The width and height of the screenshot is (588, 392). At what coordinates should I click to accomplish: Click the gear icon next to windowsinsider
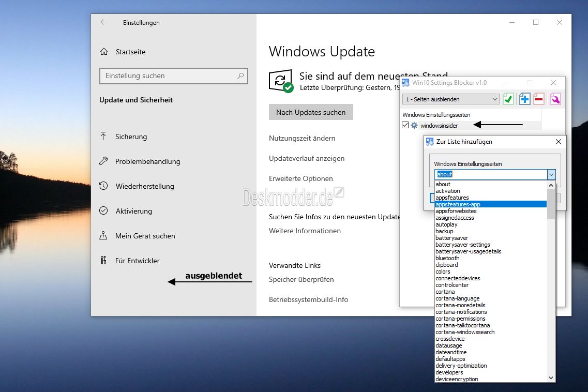[x=414, y=125]
